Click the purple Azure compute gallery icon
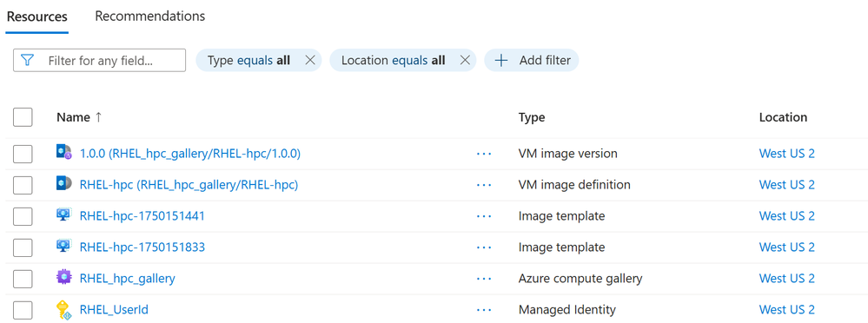 click(64, 278)
